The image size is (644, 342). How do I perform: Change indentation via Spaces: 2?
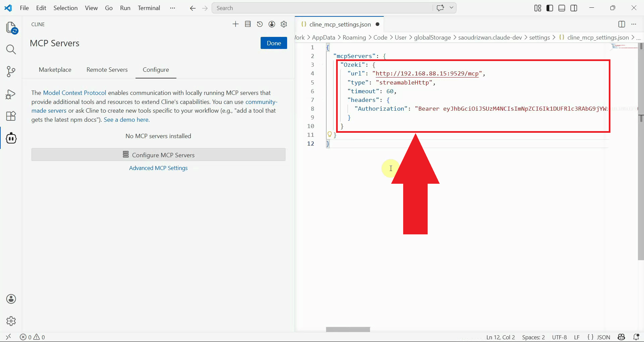pyautogui.click(x=533, y=337)
